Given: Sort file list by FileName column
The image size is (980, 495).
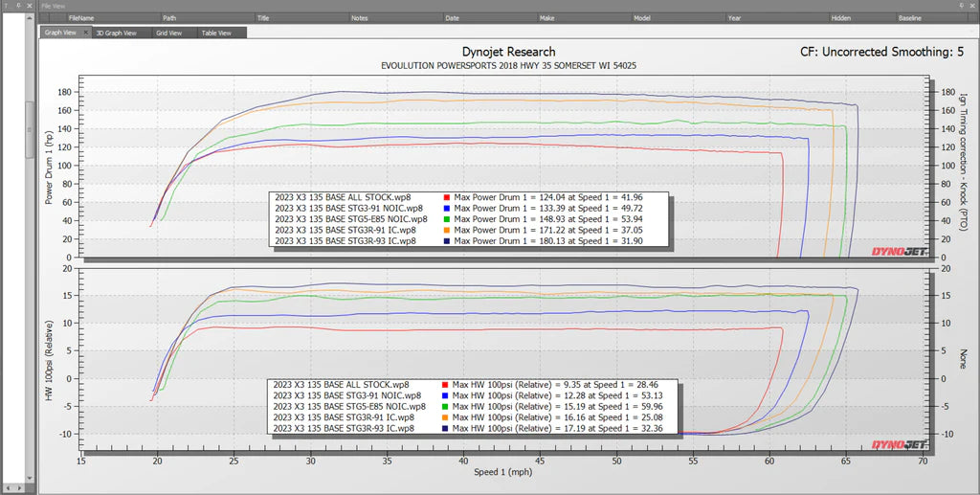Looking at the screenshot, I should pyautogui.click(x=81, y=18).
